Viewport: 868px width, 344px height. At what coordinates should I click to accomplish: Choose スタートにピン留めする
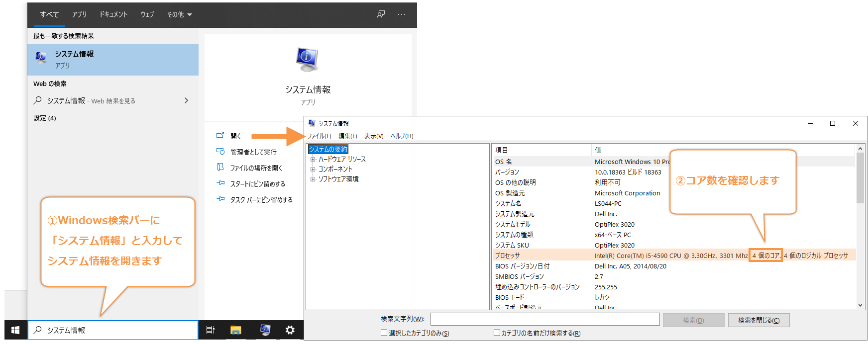(258, 184)
